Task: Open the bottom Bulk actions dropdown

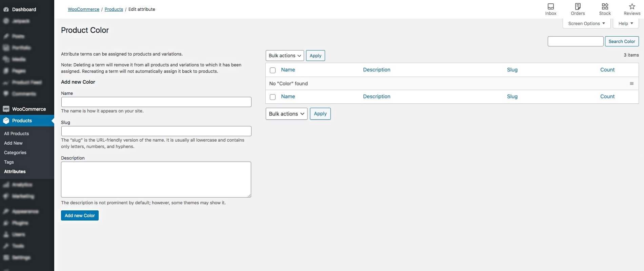Action: pyautogui.click(x=286, y=114)
